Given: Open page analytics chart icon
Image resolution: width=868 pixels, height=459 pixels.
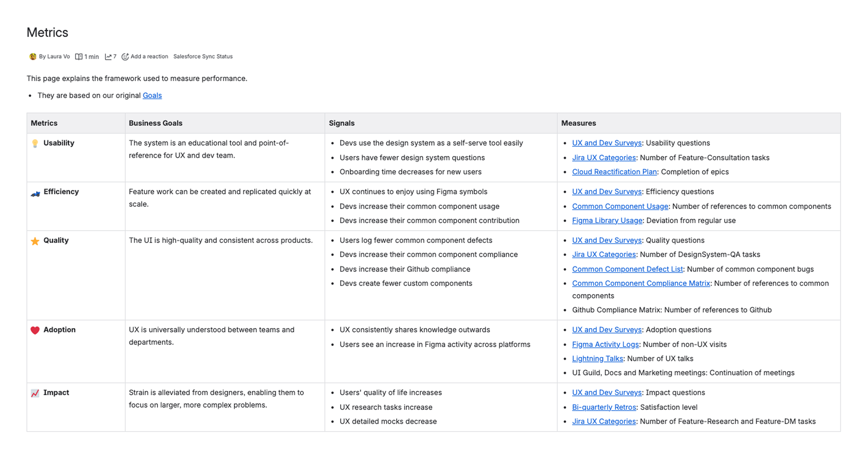Looking at the screenshot, I should [108, 57].
